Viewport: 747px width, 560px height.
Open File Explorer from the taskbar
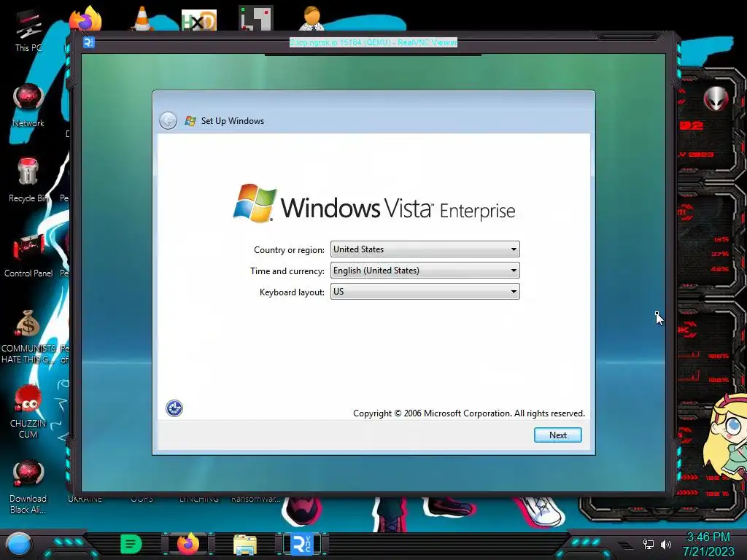click(245, 545)
